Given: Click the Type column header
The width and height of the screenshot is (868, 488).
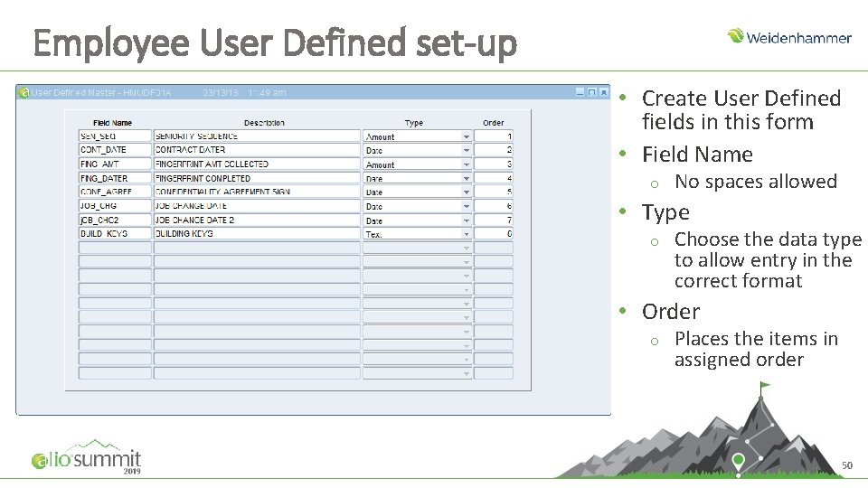Looking at the screenshot, I should [x=413, y=123].
